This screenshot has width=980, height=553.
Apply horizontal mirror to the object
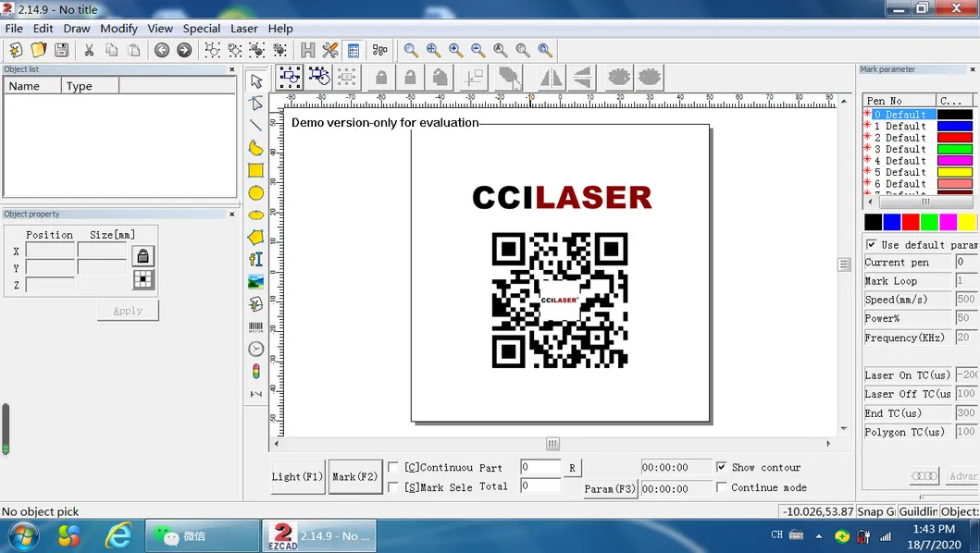click(551, 78)
